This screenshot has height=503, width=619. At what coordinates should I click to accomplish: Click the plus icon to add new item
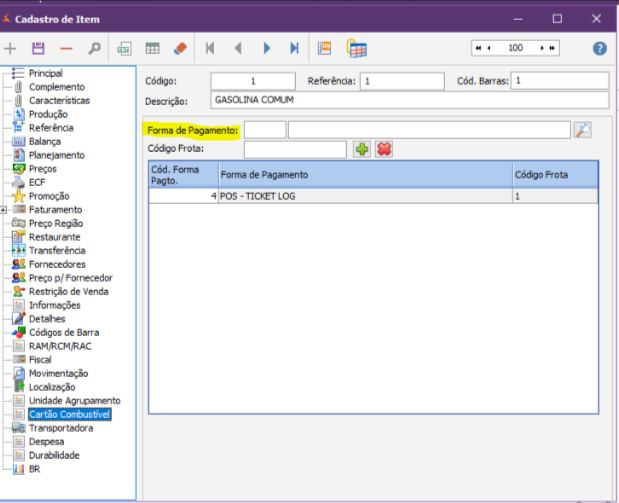pos(10,49)
